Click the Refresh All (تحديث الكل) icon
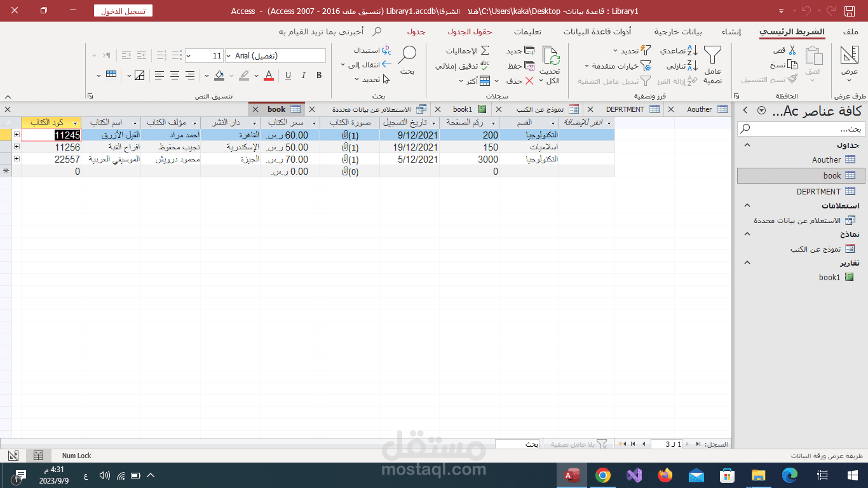 [x=550, y=57]
